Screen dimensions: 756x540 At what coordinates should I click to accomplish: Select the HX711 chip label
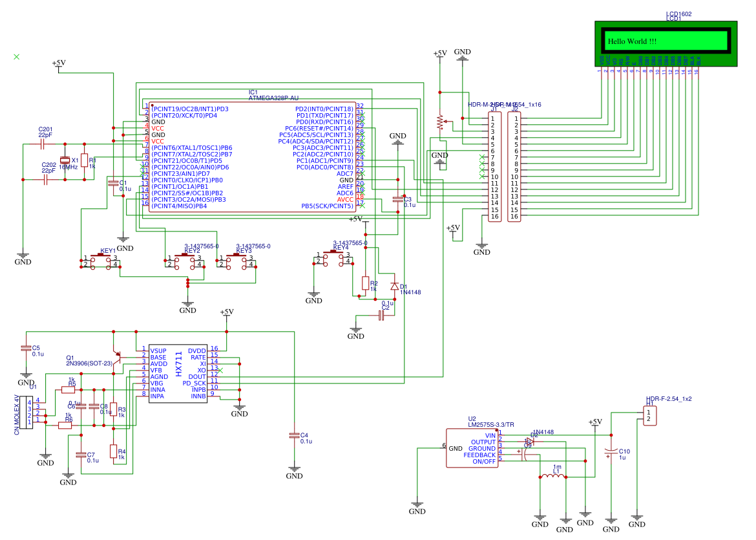coord(179,364)
